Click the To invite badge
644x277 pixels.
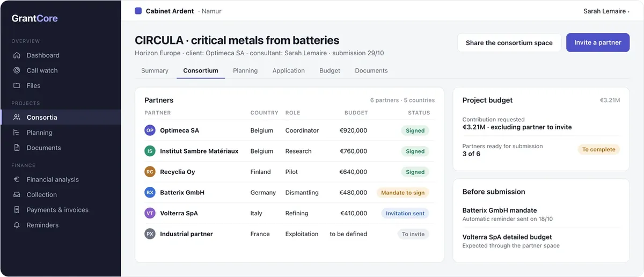[413, 234]
